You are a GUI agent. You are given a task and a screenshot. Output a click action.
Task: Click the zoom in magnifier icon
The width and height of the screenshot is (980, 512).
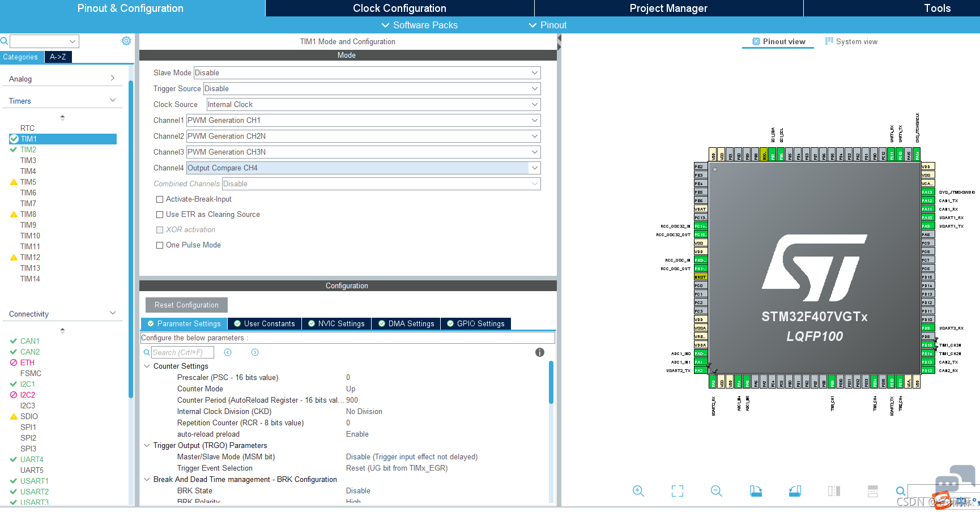coord(638,491)
